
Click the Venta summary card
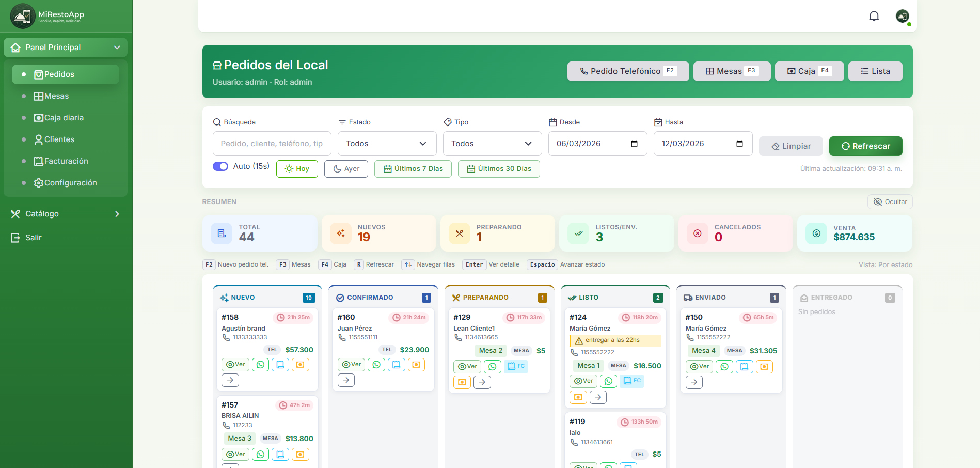click(x=855, y=233)
